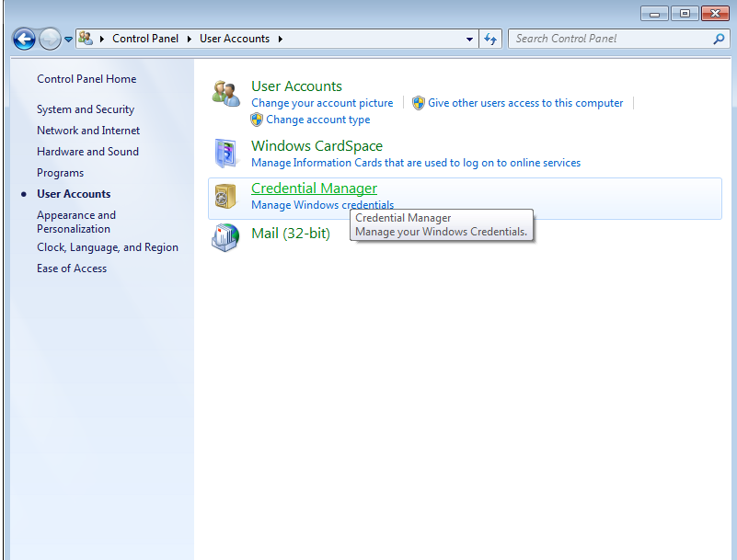Click Manage Windows credentials link
737x560 pixels.
(x=322, y=205)
